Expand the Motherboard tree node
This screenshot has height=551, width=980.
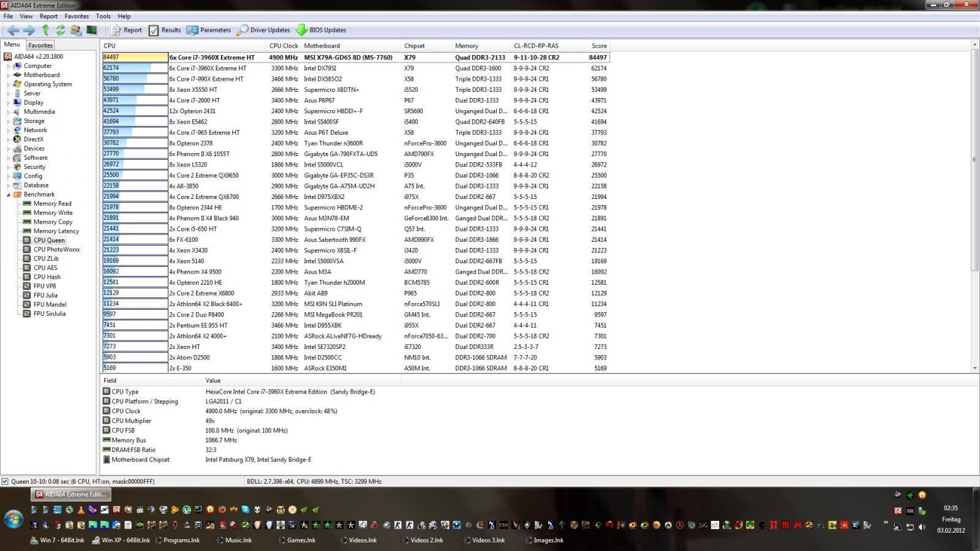click(x=8, y=75)
